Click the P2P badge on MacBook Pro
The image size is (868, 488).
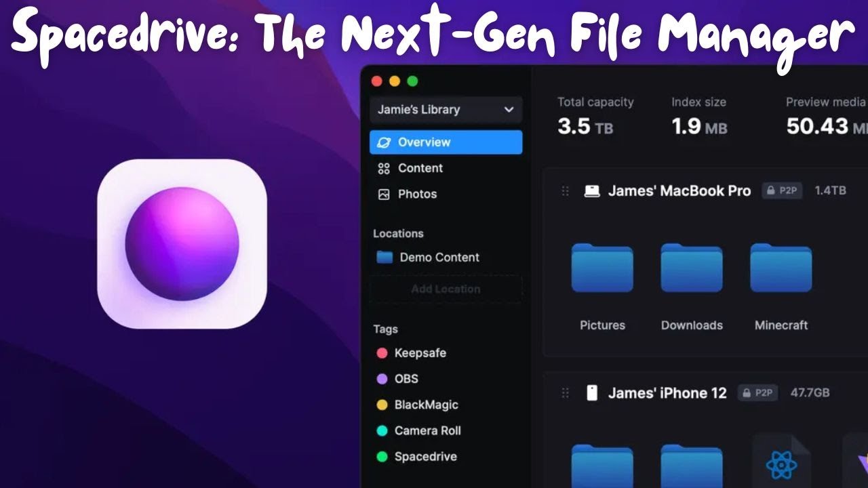click(782, 191)
